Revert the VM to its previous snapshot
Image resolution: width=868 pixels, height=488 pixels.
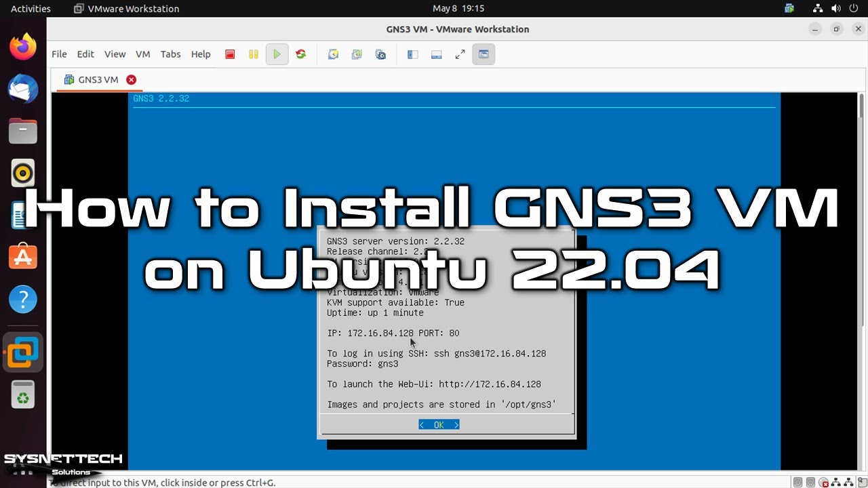pos(357,54)
